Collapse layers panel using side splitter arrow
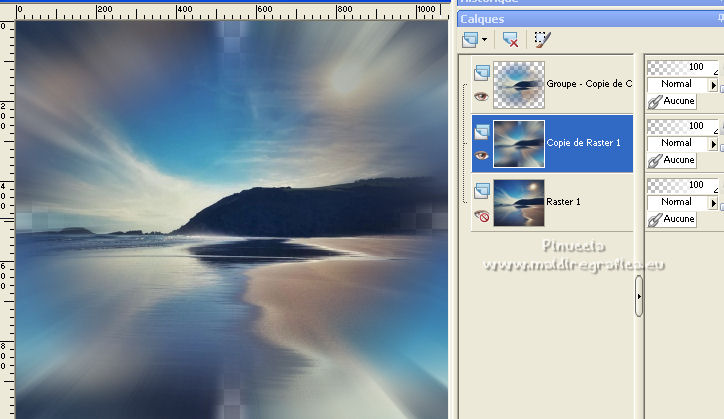 coord(639,296)
